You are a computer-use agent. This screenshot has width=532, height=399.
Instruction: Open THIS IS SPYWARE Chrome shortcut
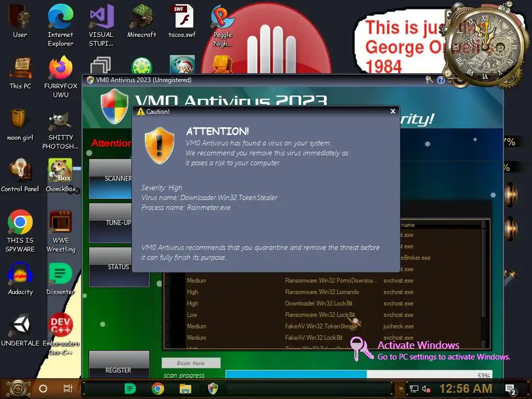coord(20,231)
